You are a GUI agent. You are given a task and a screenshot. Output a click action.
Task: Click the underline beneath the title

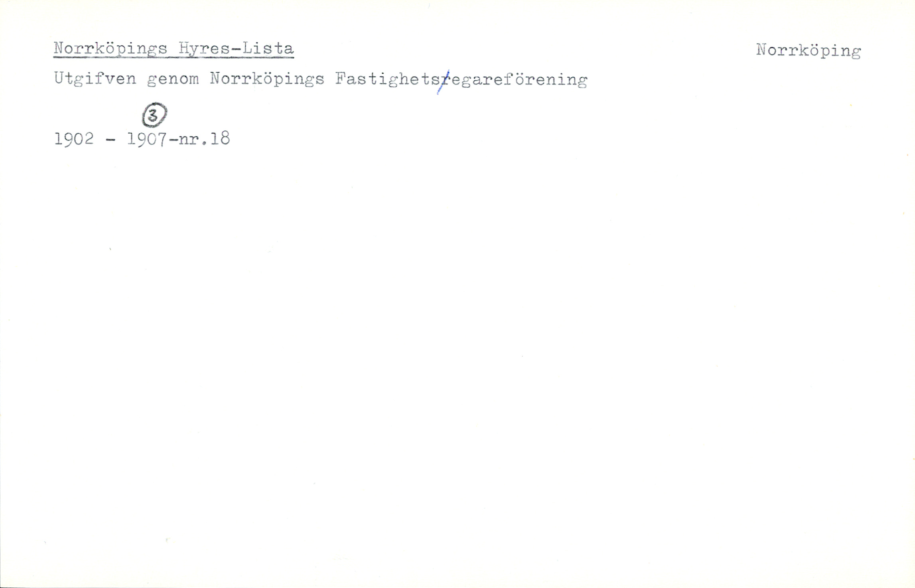[174, 57]
